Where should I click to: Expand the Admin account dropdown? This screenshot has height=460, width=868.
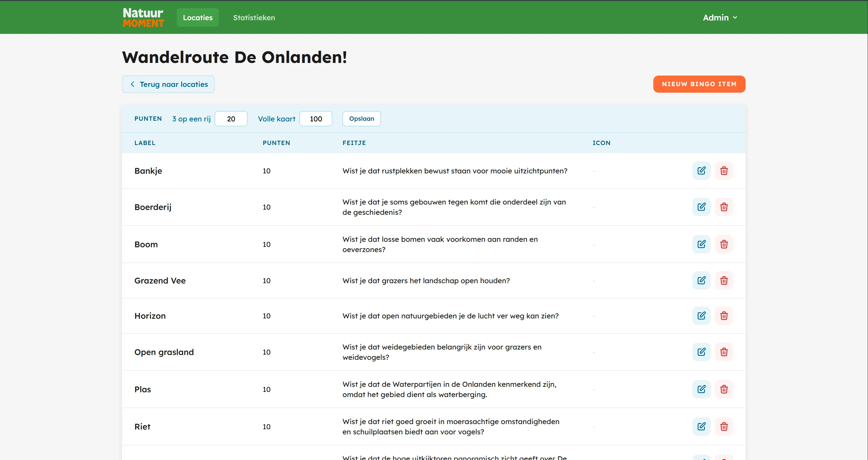[719, 17]
